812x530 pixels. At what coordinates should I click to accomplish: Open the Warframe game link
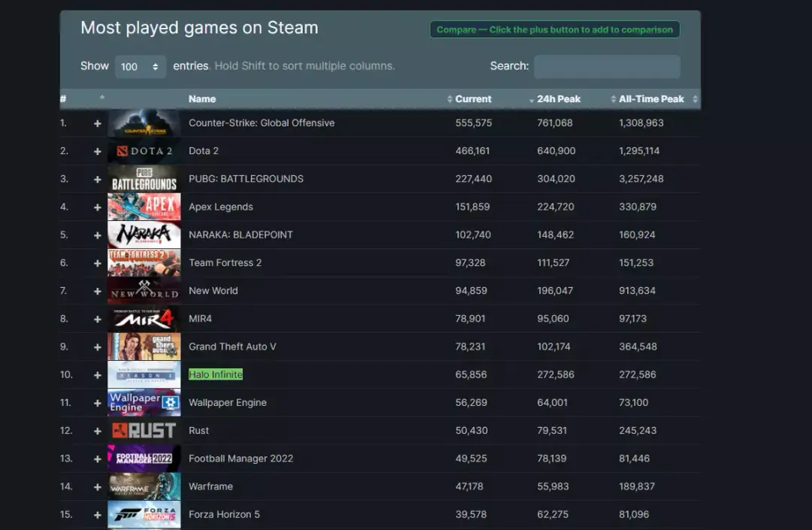(211, 486)
